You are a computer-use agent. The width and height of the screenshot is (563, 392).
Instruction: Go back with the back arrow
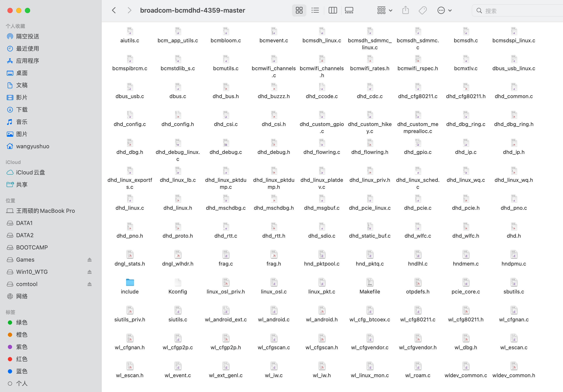pyautogui.click(x=114, y=10)
